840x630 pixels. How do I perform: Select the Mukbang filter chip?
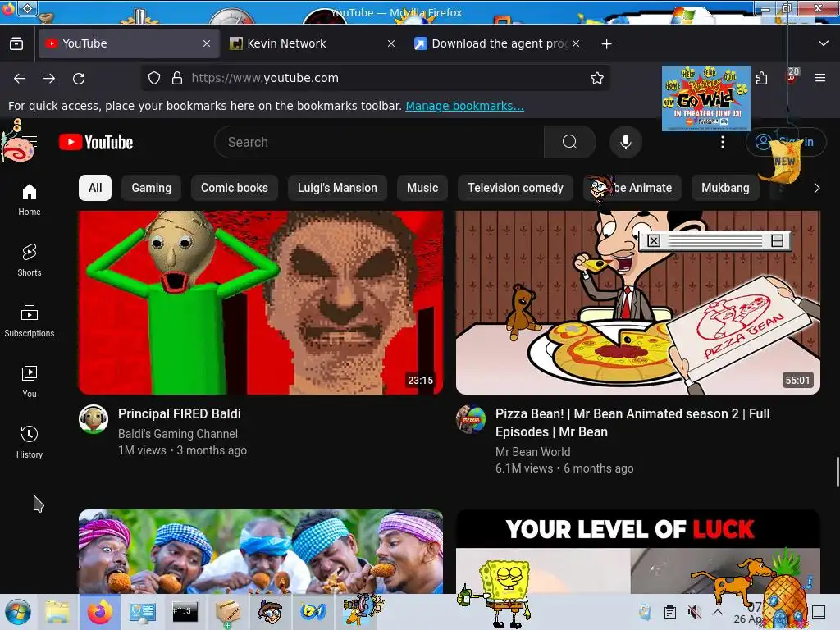[x=725, y=188]
